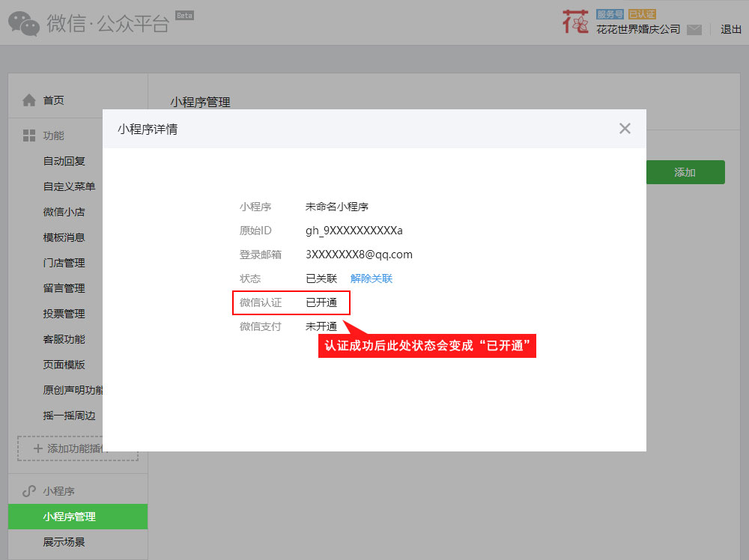Go to 微信小店 section
The height and width of the screenshot is (560, 749).
[64, 212]
